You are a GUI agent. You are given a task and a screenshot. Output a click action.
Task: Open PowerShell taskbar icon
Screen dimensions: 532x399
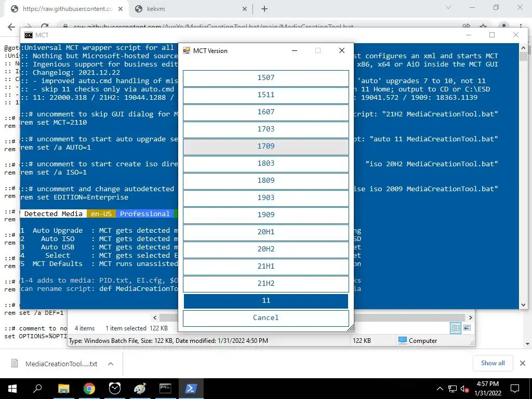pos(191,389)
